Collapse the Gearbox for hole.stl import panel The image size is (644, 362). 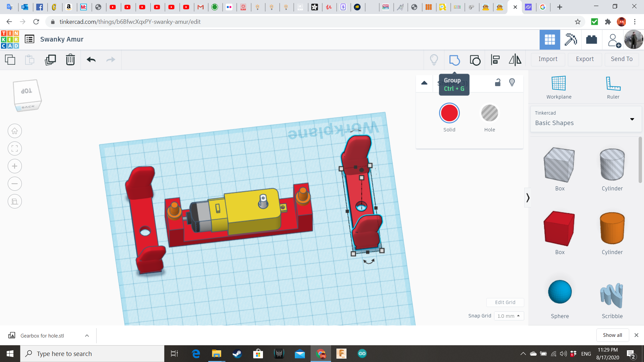[x=87, y=335]
